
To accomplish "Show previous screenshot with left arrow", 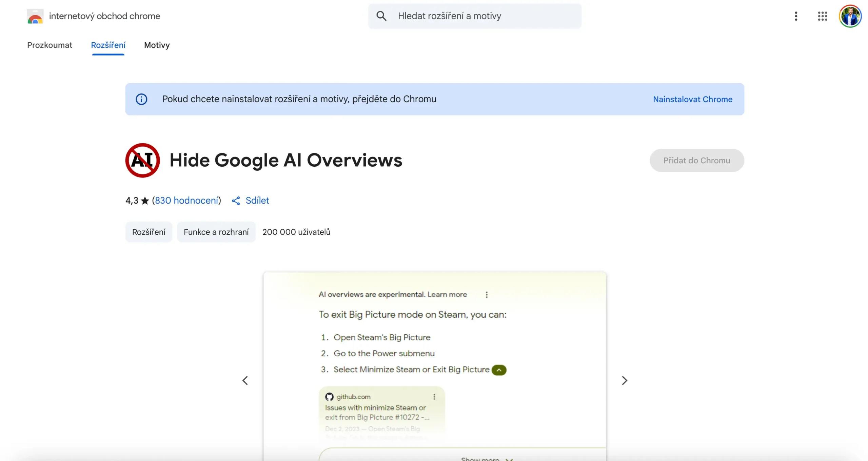I will [x=245, y=380].
